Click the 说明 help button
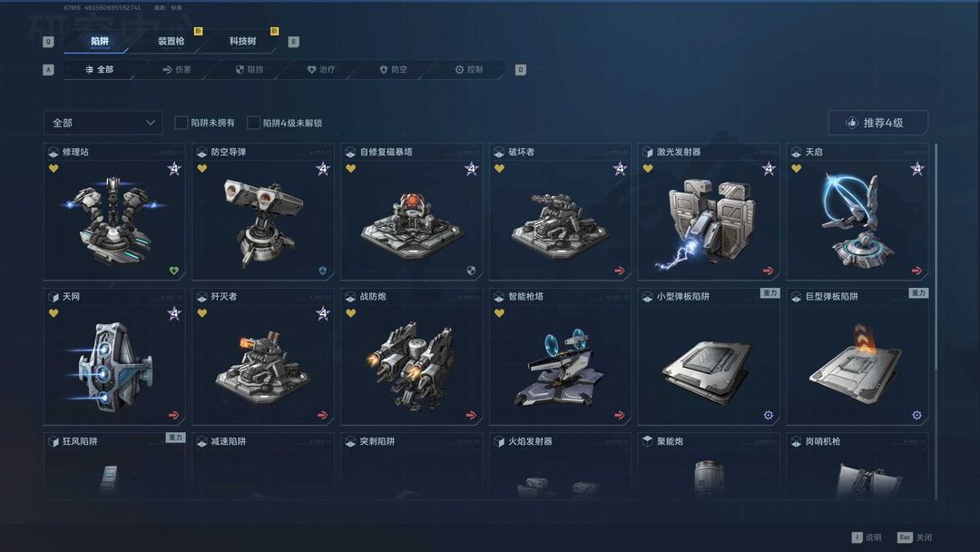The width and height of the screenshot is (980, 552). coord(867,537)
